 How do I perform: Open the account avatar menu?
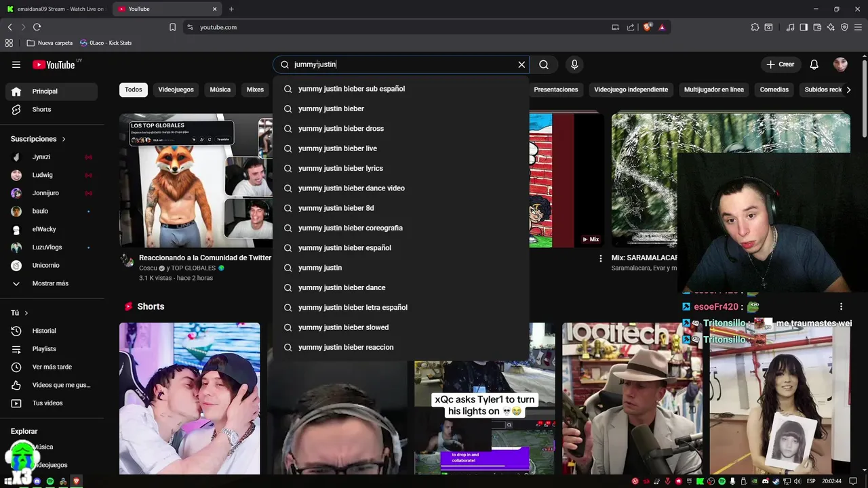840,64
